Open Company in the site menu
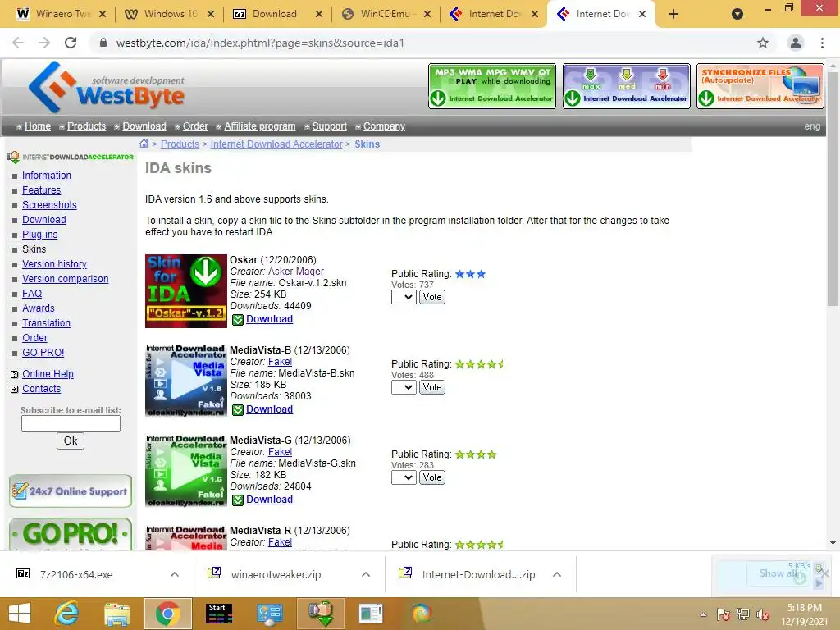840x630 pixels. [384, 126]
